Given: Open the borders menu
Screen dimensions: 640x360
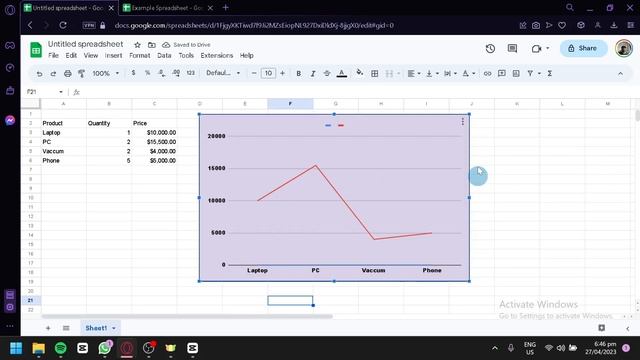Looking at the screenshot, I should tap(374, 73).
